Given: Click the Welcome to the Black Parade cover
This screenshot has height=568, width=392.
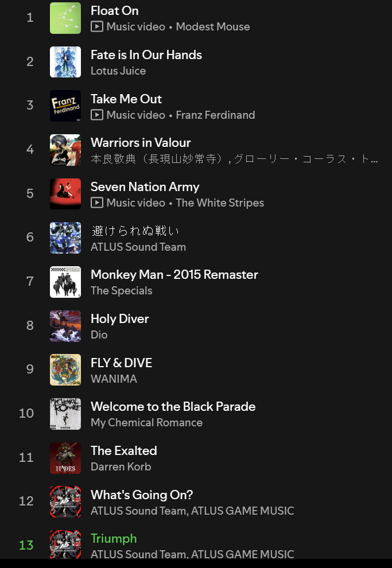Looking at the screenshot, I should [x=65, y=414].
